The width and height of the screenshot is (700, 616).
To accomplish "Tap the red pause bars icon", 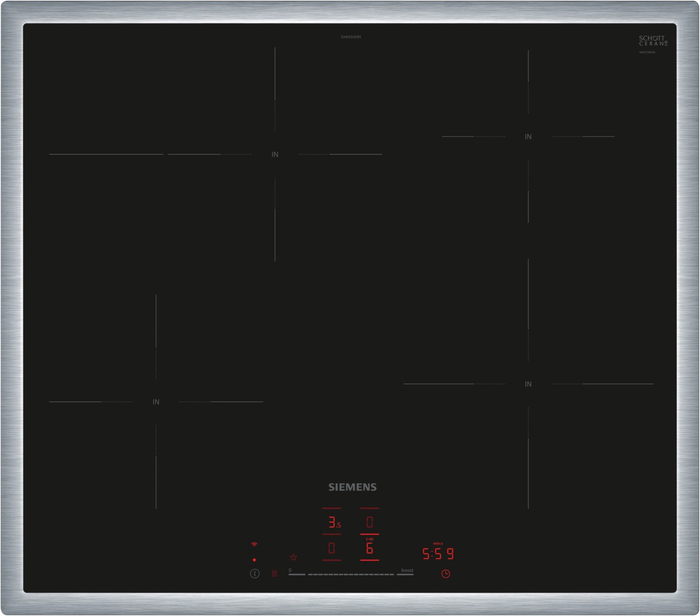I will tap(274, 574).
